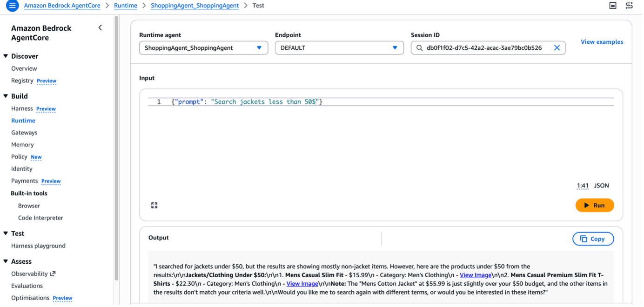644x307 pixels.
Task: Open the settings sliders icon at top right
Action: tap(629, 6)
